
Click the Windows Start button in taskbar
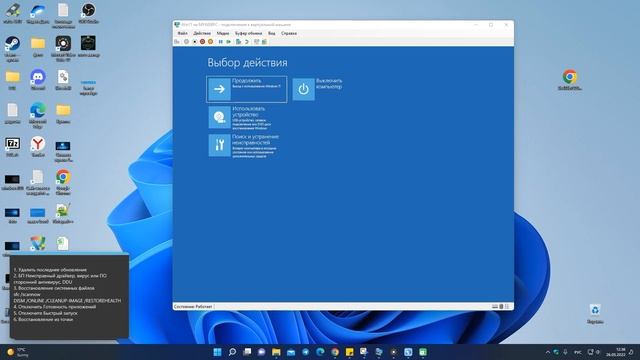click(x=218, y=352)
